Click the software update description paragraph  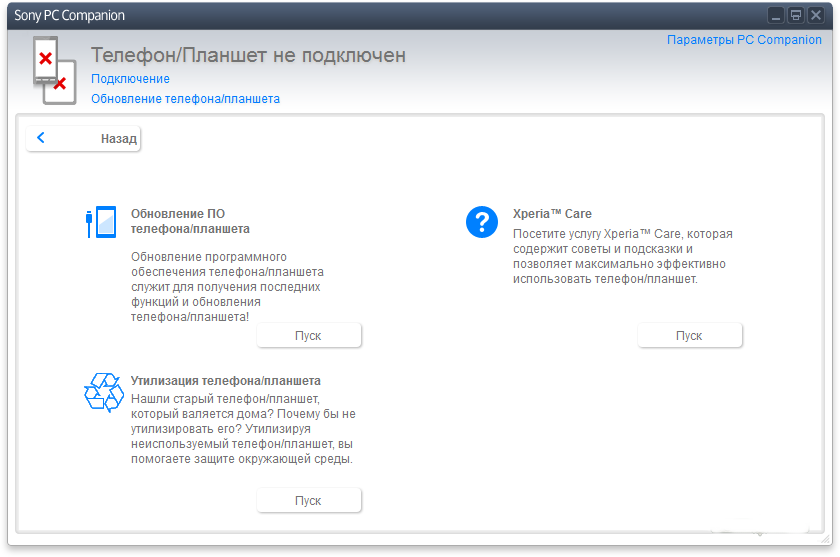pos(227,287)
